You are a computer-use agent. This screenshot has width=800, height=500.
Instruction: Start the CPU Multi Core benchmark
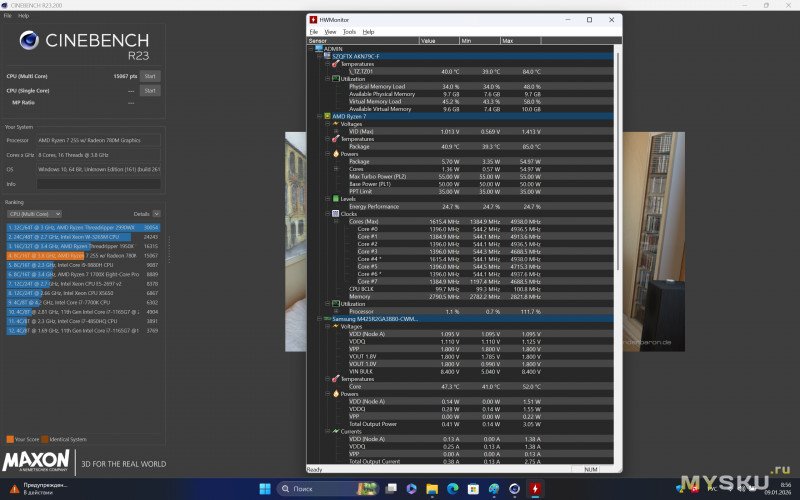coord(150,76)
